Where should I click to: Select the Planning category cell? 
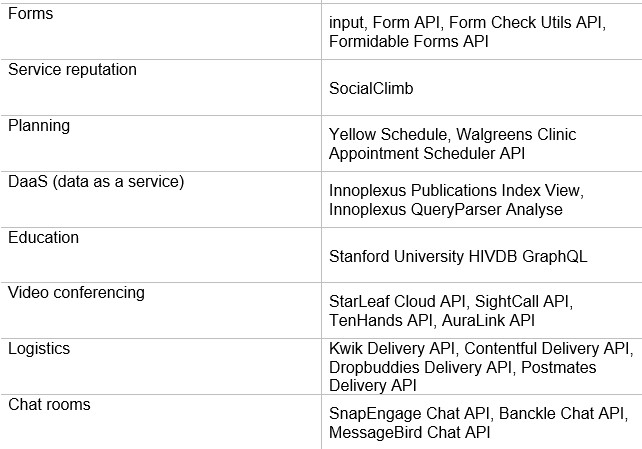(39, 126)
